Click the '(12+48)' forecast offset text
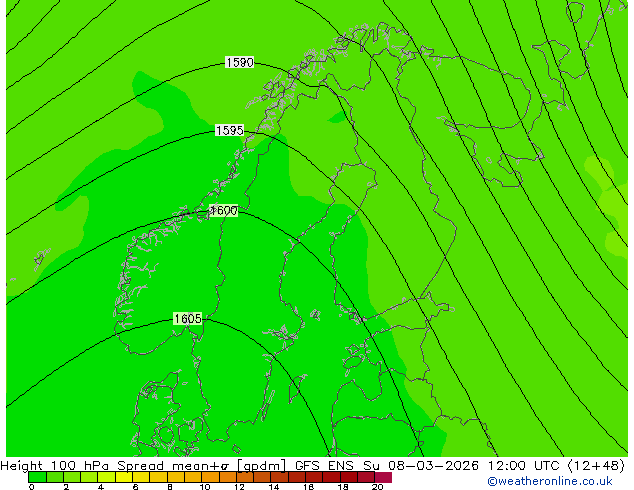The height and width of the screenshot is (490, 634). point(596,466)
